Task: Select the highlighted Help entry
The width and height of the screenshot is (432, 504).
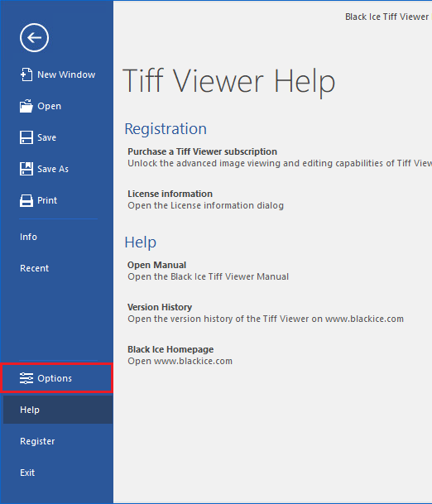Action: pyautogui.click(x=58, y=410)
